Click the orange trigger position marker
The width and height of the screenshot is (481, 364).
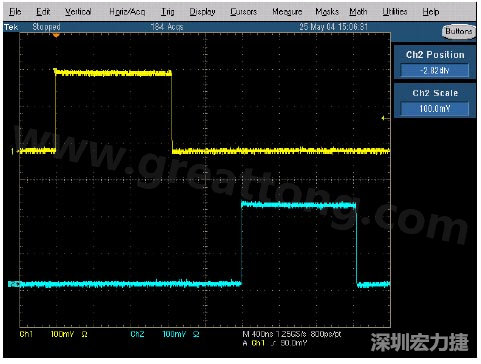[56, 35]
